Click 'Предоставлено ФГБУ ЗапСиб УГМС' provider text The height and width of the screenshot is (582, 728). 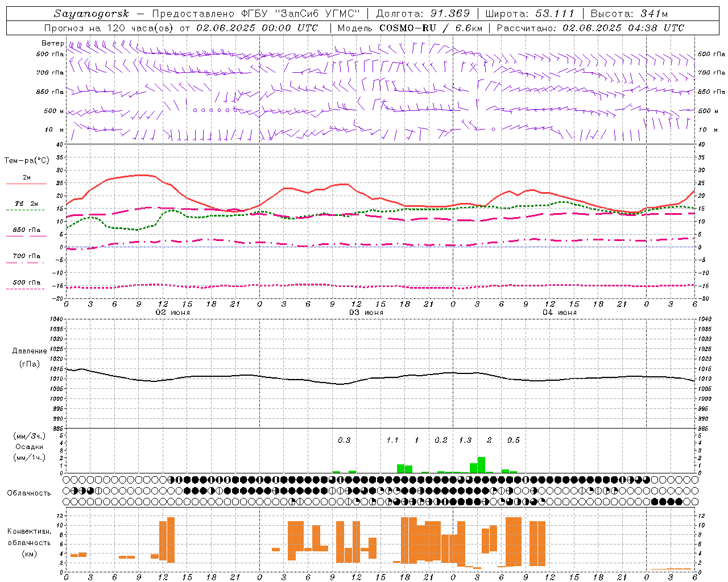[x=257, y=14]
